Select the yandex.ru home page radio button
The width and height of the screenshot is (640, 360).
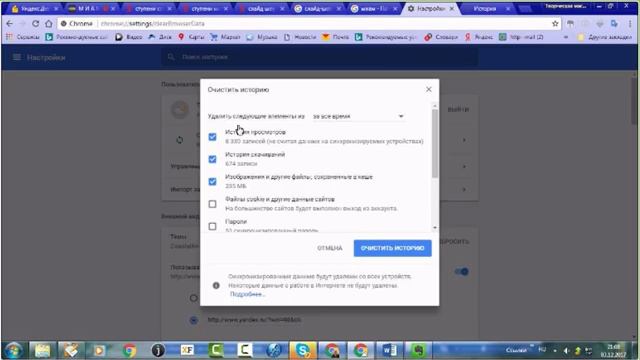click(x=194, y=320)
